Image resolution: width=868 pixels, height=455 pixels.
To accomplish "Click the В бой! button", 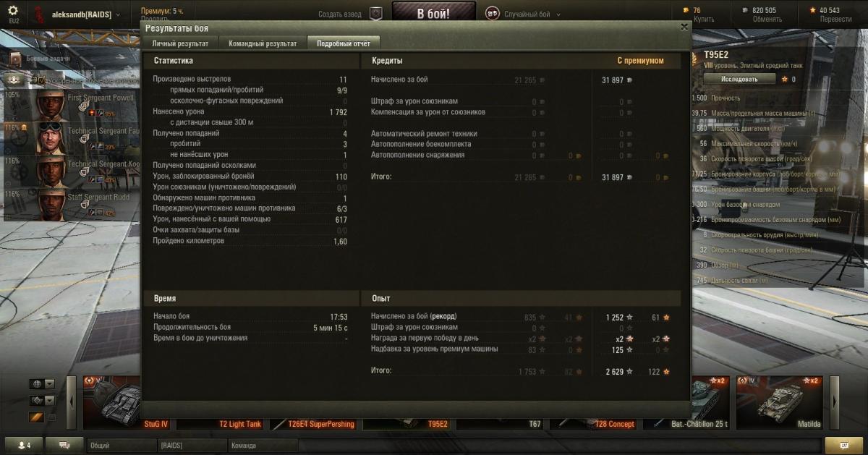I will pos(434,13).
